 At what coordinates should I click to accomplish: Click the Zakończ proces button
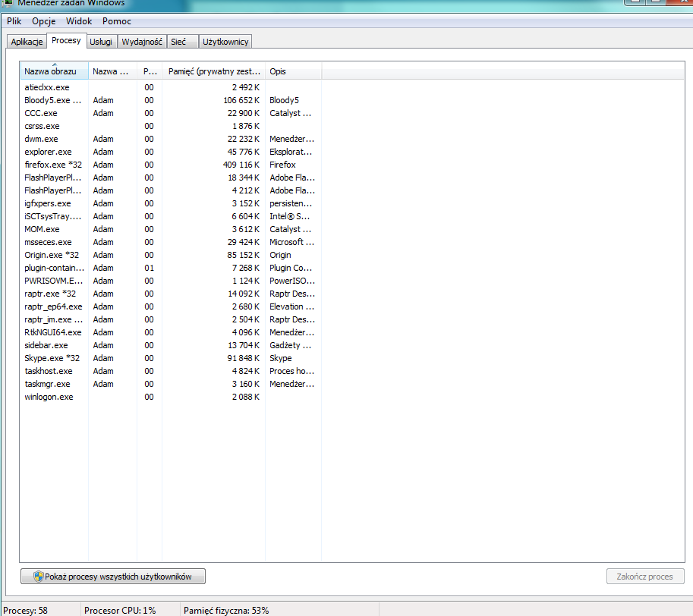pyautogui.click(x=645, y=577)
